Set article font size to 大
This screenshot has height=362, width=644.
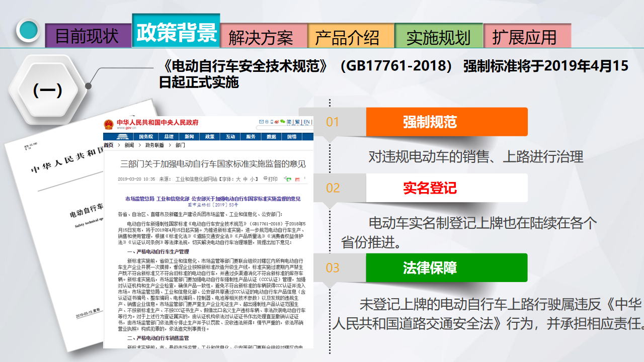tap(238, 179)
